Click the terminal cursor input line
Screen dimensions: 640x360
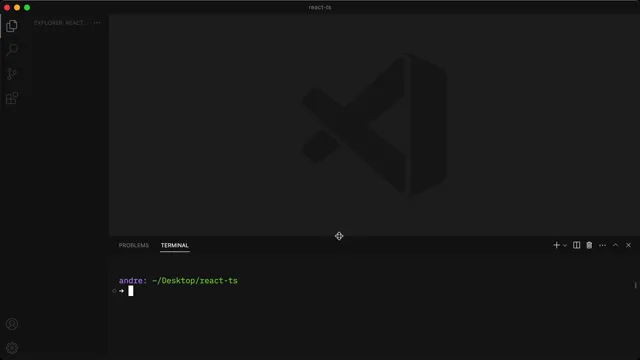coord(131,291)
